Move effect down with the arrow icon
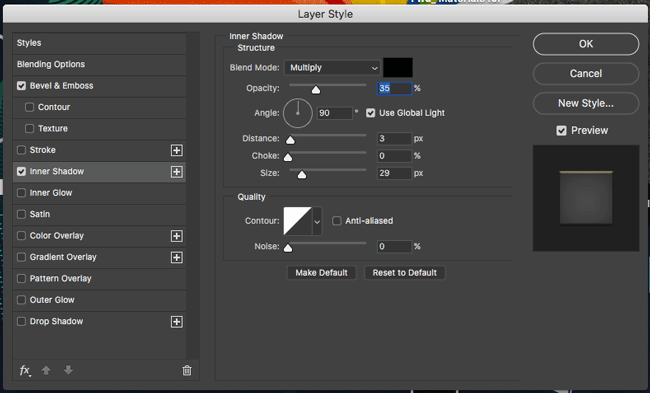Image resolution: width=650 pixels, height=393 pixels. point(68,370)
